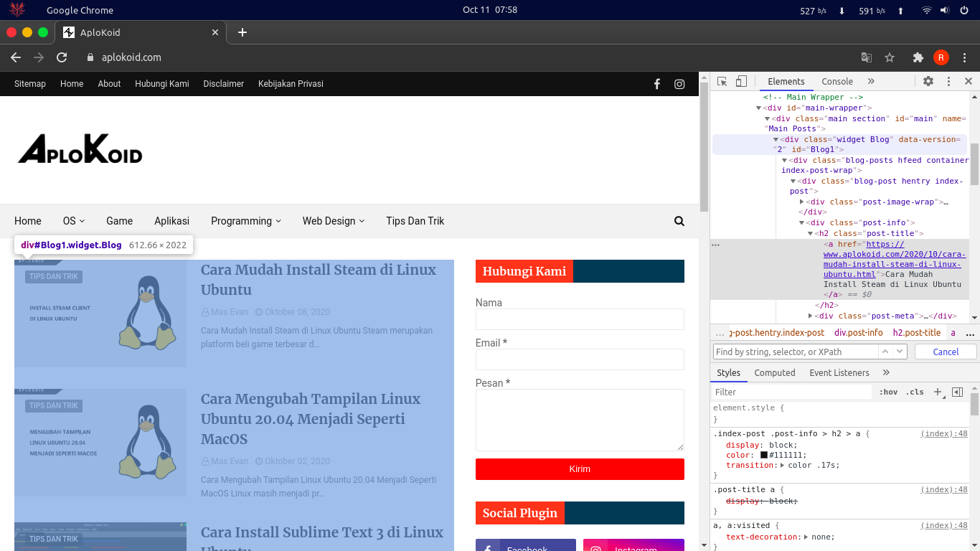Add a new style rule plus icon
Image resolution: width=980 pixels, height=551 pixels.
(938, 392)
